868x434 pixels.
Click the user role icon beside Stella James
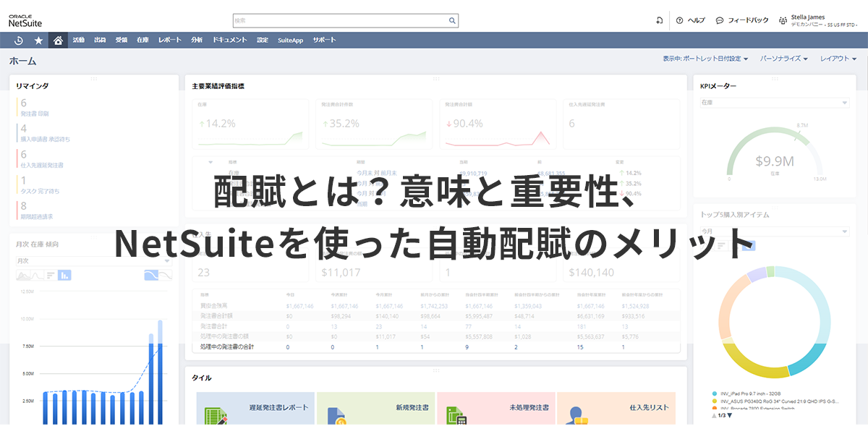[x=783, y=20]
